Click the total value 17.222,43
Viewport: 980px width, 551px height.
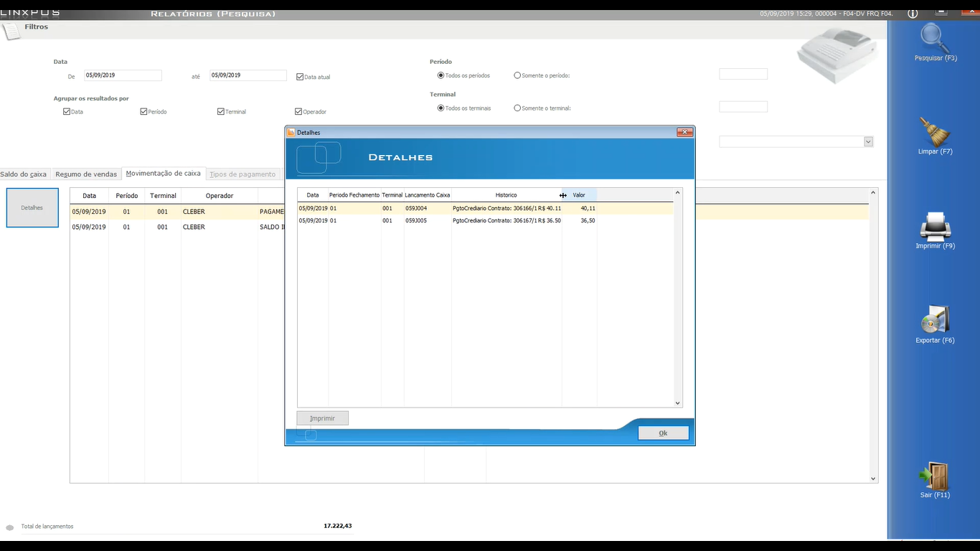click(x=338, y=526)
